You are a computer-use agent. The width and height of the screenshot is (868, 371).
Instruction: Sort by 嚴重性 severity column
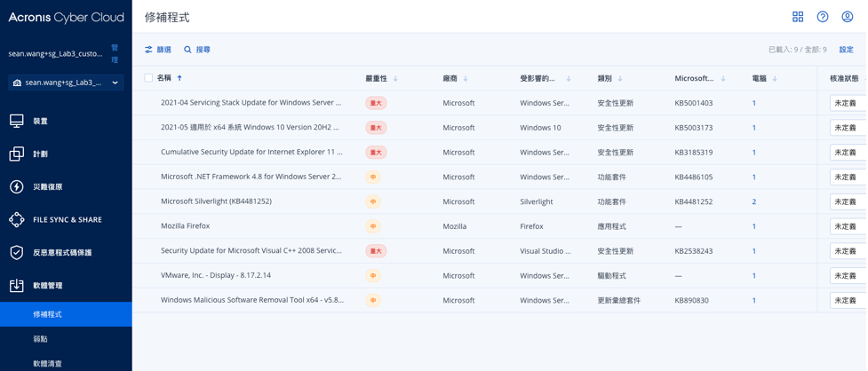pyautogui.click(x=381, y=78)
